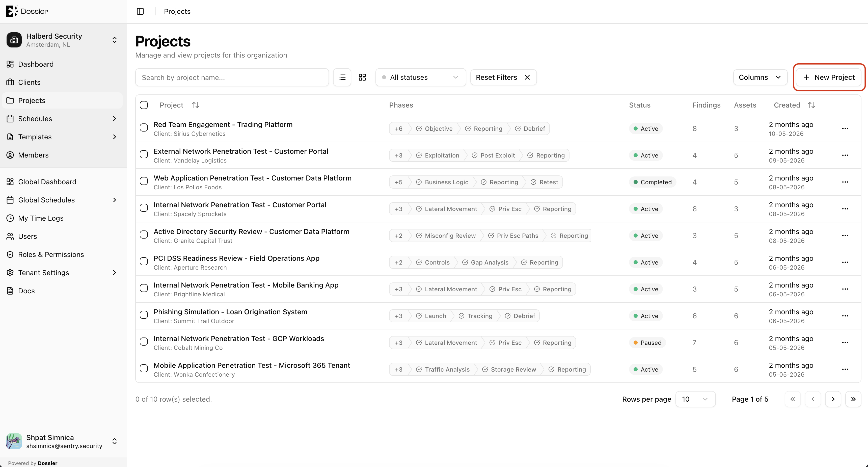The height and width of the screenshot is (467, 868).
Task: Open row actions for Phishing Simulation project
Action: click(845, 316)
